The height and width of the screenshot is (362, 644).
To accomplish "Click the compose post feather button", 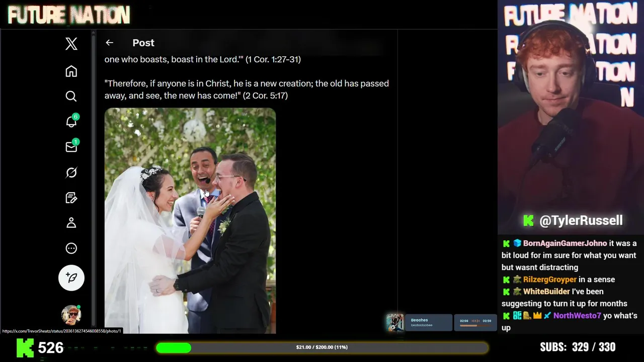I will tap(71, 278).
